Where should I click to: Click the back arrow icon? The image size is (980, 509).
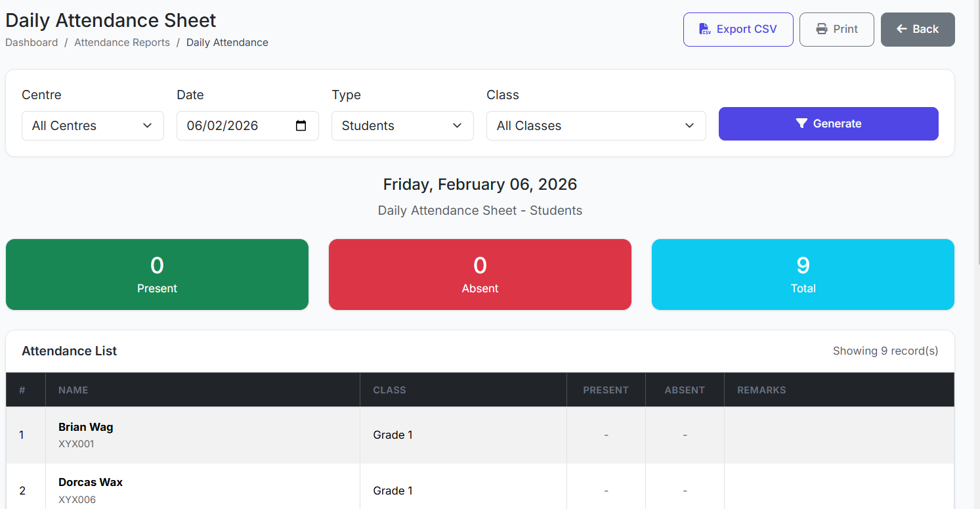click(x=902, y=29)
